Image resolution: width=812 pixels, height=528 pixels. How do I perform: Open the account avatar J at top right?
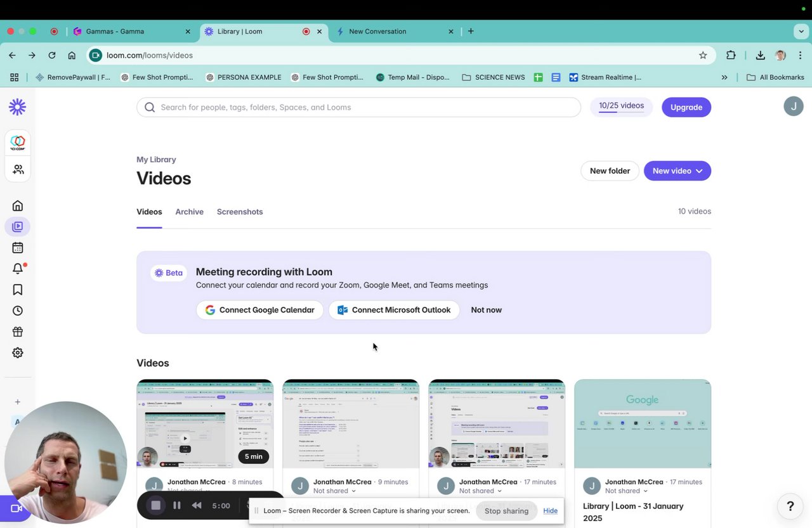(x=794, y=106)
